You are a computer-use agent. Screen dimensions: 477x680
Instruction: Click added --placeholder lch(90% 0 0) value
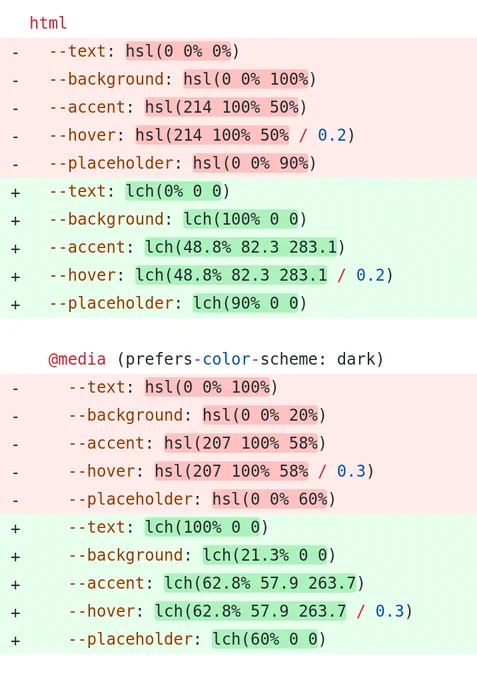click(x=249, y=303)
